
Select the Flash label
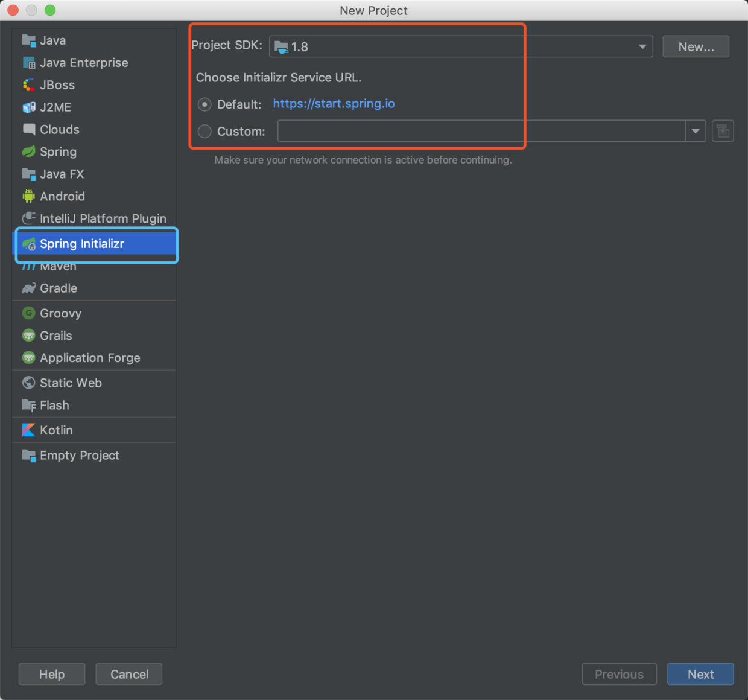tap(54, 406)
